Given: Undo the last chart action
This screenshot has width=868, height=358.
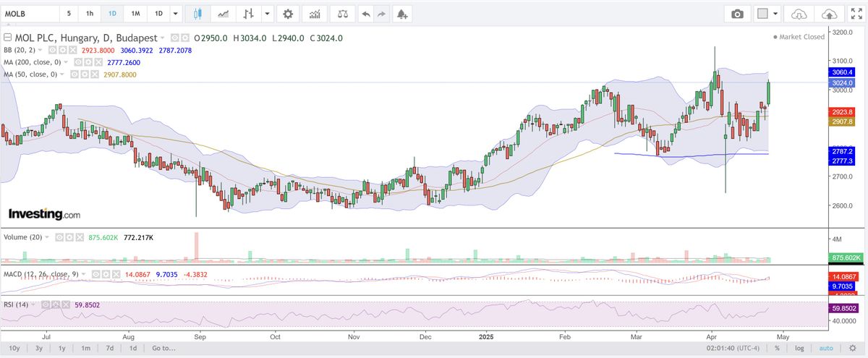Looking at the screenshot, I should coord(366,14).
